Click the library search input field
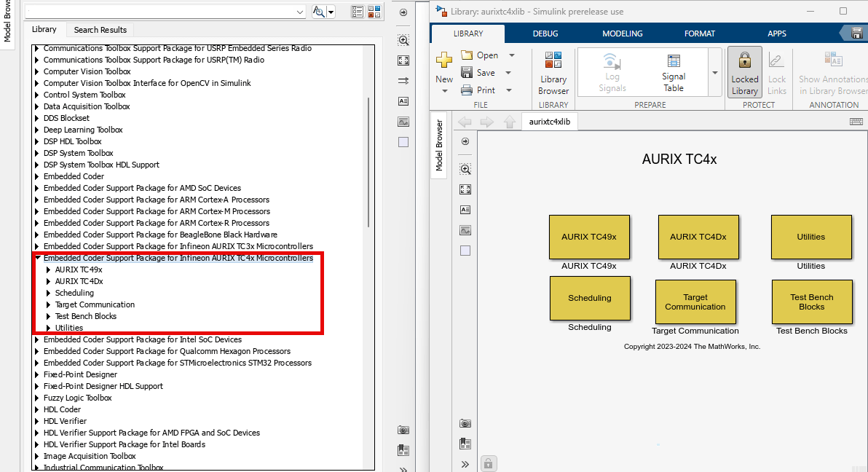Image resolution: width=868 pixels, height=472 pixels. click(x=165, y=12)
